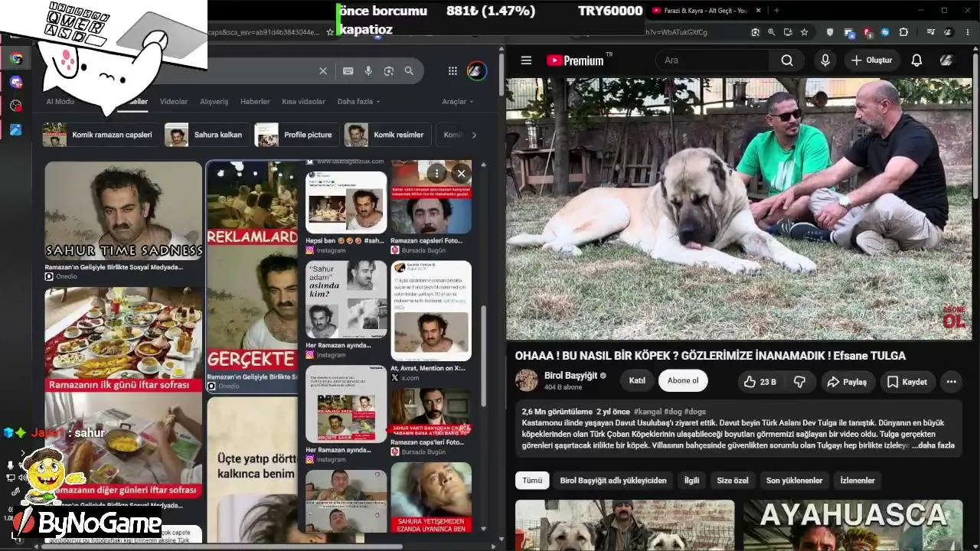Search by image with Google Lens
This screenshot has height=551, width=980.
tap(389, 71)
